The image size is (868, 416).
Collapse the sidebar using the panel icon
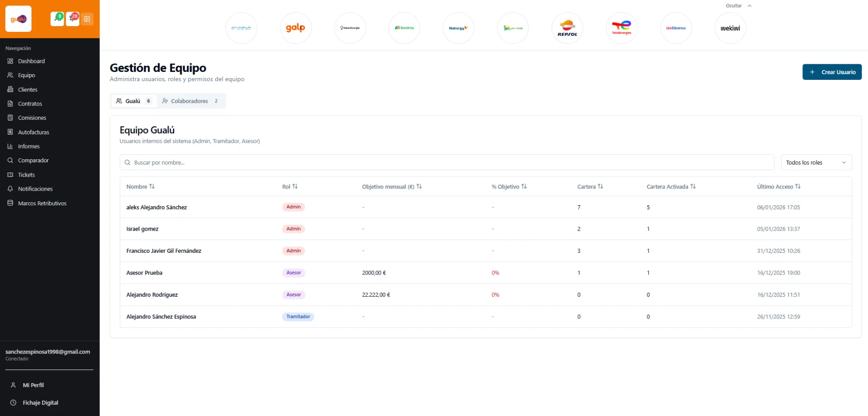tap(87, 19)
